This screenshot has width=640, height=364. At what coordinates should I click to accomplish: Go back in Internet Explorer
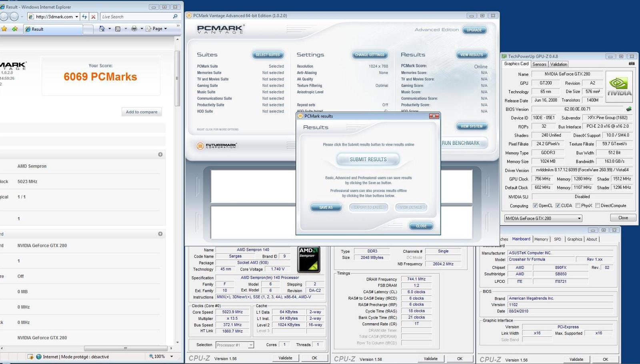4,17
